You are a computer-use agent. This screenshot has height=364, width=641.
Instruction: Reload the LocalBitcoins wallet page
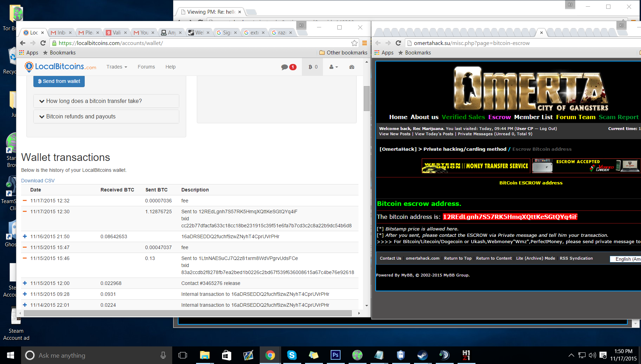tap(43, 43)
